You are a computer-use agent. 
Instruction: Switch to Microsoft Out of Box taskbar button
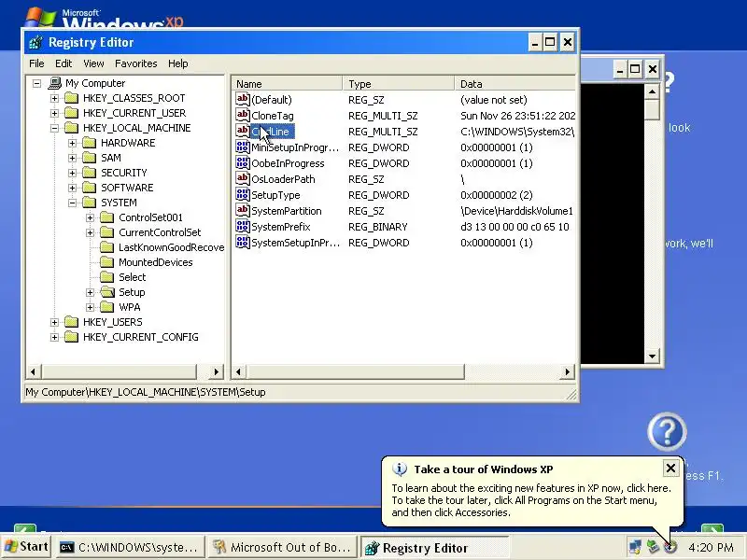click(x=282, y=548)
